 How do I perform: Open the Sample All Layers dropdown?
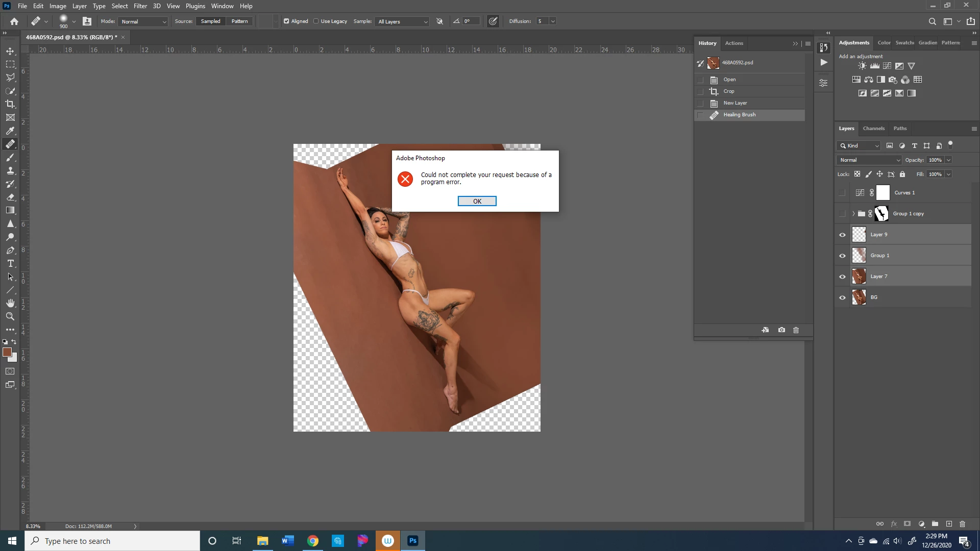point(402,21)
